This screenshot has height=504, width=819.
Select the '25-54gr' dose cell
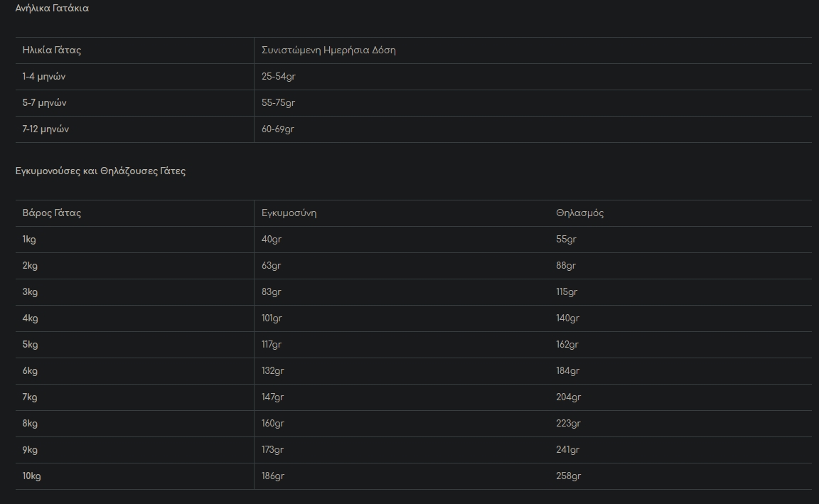279,77
